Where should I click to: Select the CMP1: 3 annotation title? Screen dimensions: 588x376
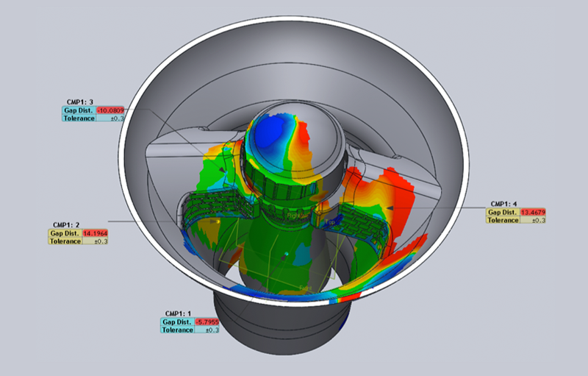[78, 102]
